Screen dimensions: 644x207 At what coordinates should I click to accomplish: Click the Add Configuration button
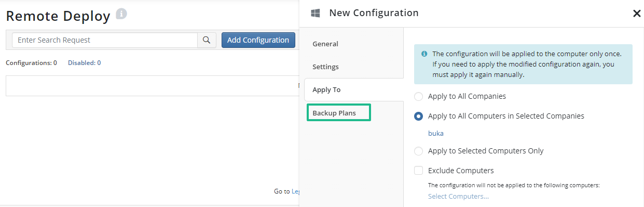coord(258,40)
